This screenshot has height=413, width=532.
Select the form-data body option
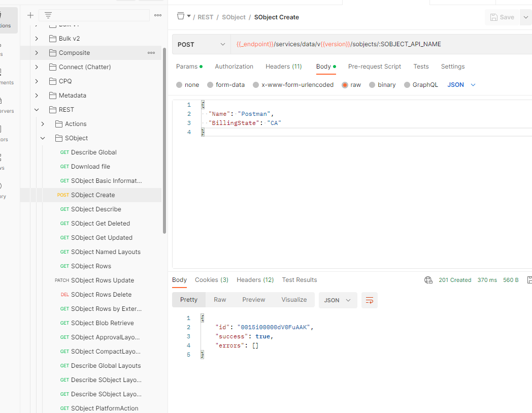[210, 85]
